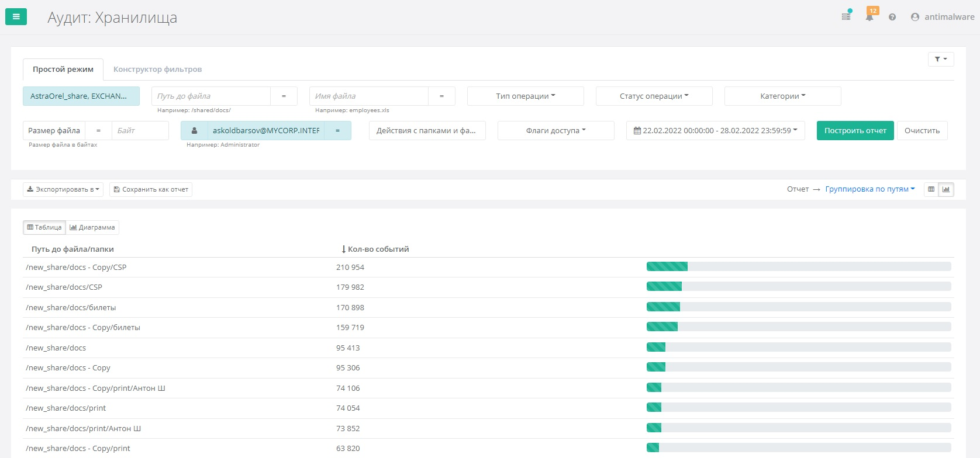Viewport: 980px width, 458px height.
Task: Switch to bar chart view icon
Action: click(x=946, y=189)
